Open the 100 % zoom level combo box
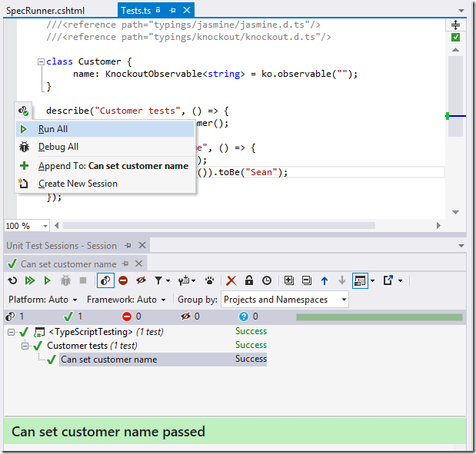476x454 pixels. click(x=27, y=226)
